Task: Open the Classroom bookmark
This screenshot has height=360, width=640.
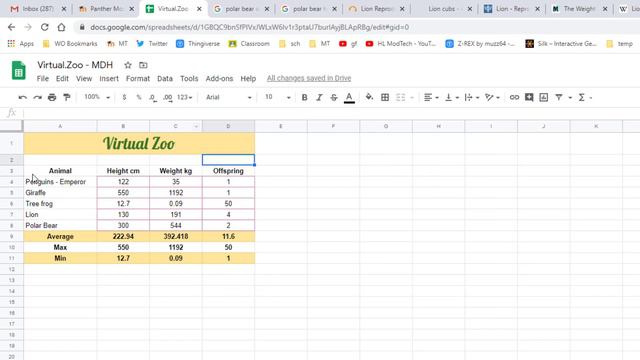Action: pos(249,44)
